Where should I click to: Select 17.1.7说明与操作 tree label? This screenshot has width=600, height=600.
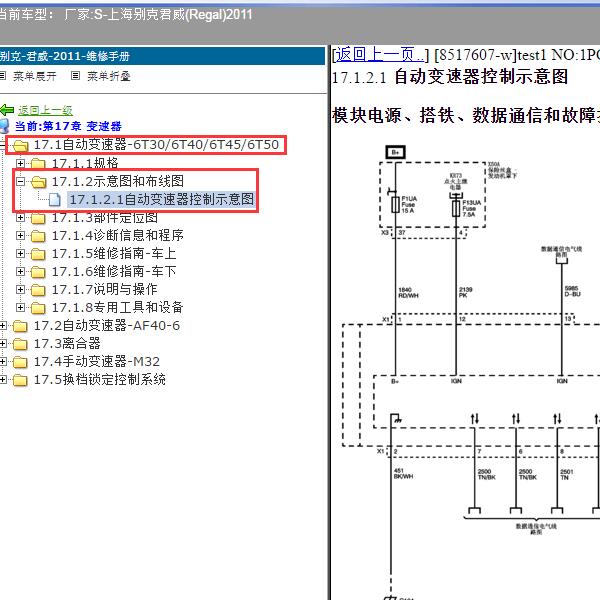(x=104, y=289)
